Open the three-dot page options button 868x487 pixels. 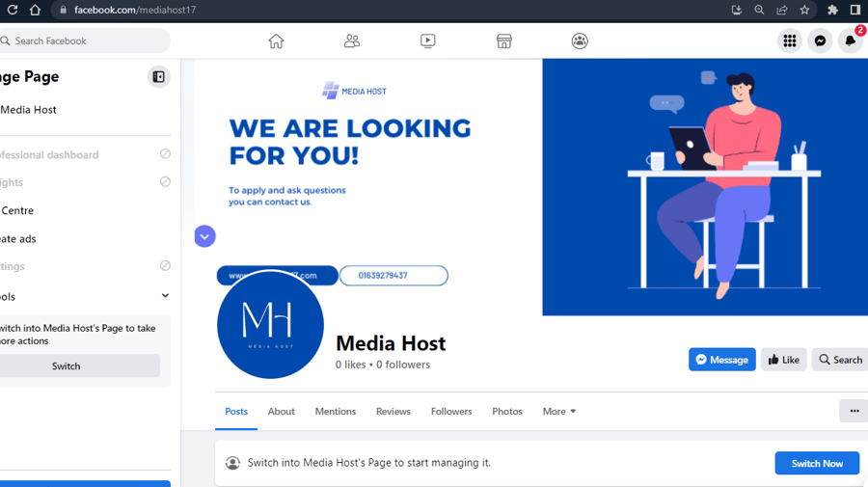tap(854, 411)
